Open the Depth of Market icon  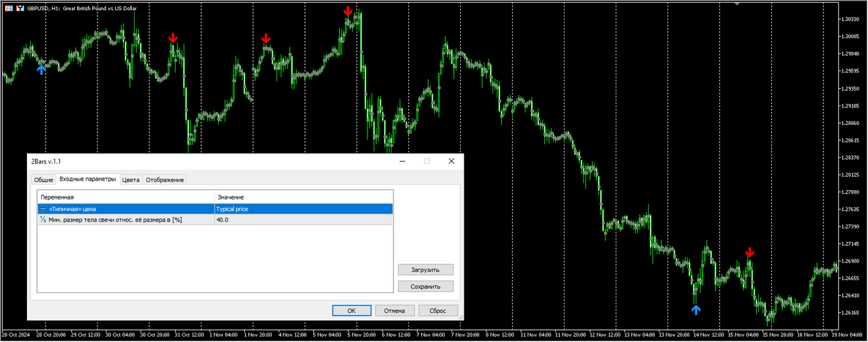[20, 8]
